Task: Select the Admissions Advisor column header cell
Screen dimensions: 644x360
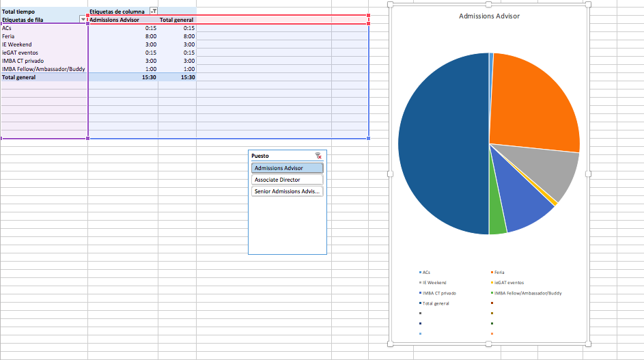Action: pyautogui.click(x=123, y=20)
